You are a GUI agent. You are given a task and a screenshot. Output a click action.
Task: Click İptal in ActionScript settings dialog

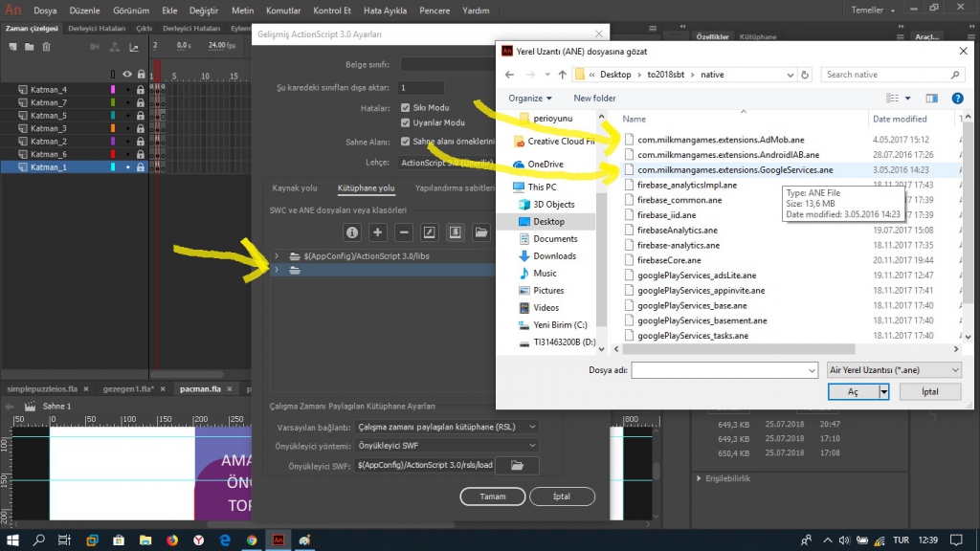[x=561, y=496]
